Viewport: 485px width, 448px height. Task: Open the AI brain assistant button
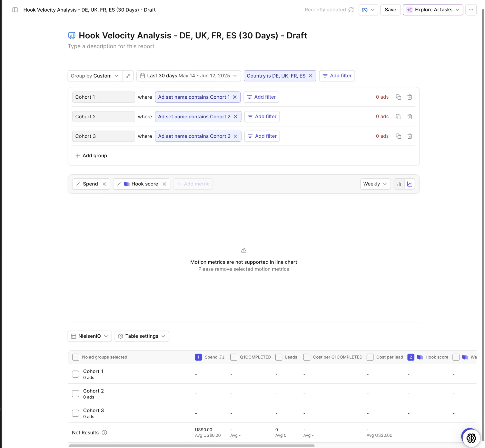click(471, 438)
